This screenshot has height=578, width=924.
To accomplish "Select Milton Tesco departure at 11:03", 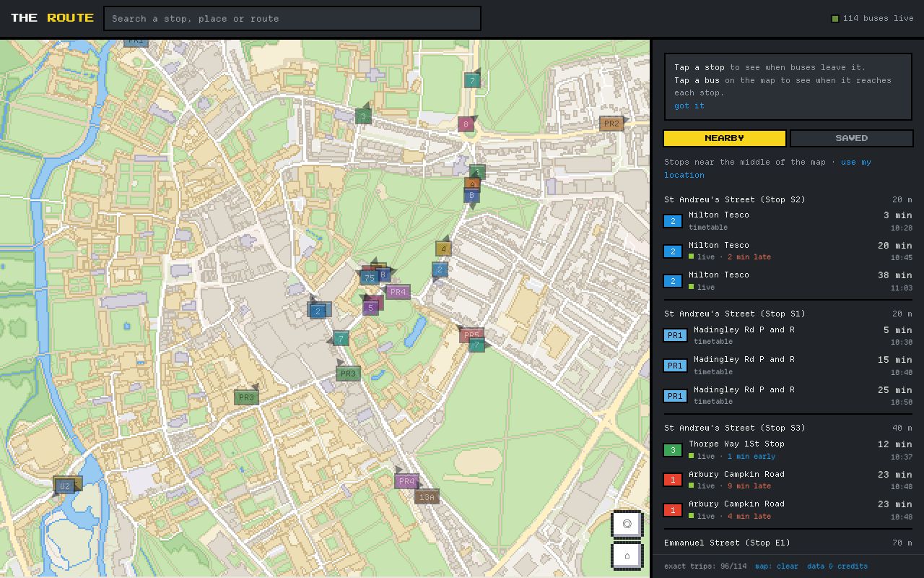I will click(788, 281).
